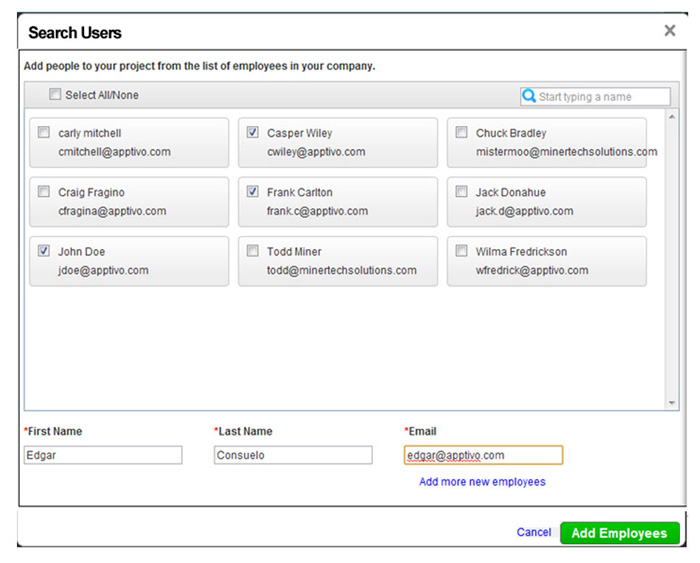Click the 'Start typing a name' search field

[x=603, y=97]
